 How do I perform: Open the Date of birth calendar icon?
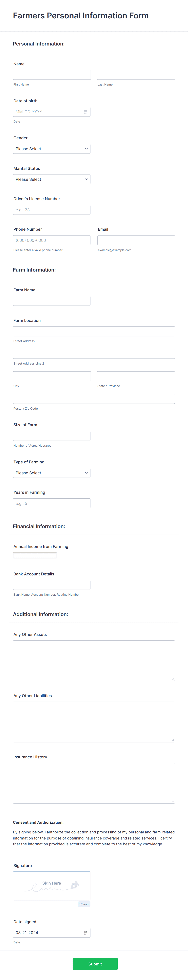[x=86, y=112]
